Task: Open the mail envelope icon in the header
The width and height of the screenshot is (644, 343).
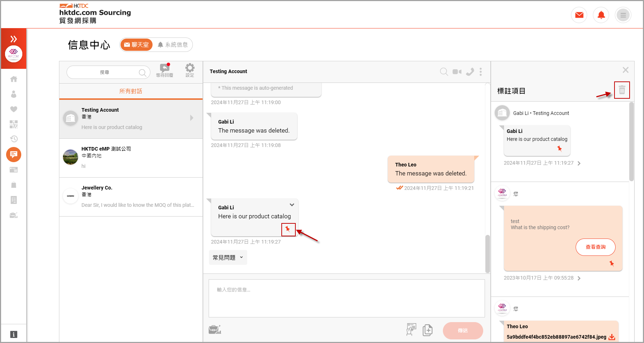Action: click(x=579, y=15)
